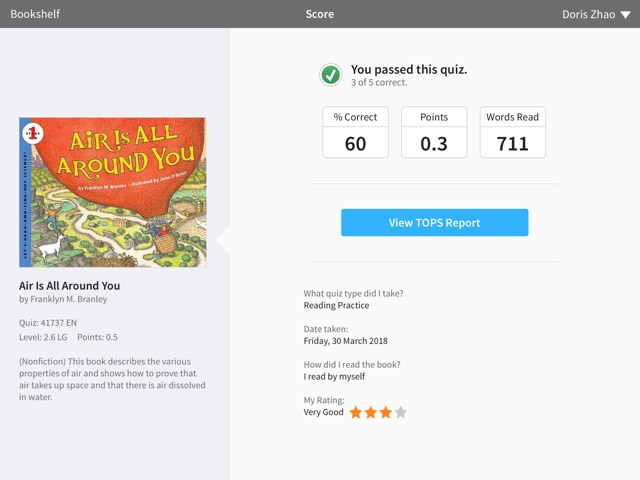Go back to Bookshelf
Viewport: 640px width, 480px height.
pyautogui.click(x=35, y=14)
